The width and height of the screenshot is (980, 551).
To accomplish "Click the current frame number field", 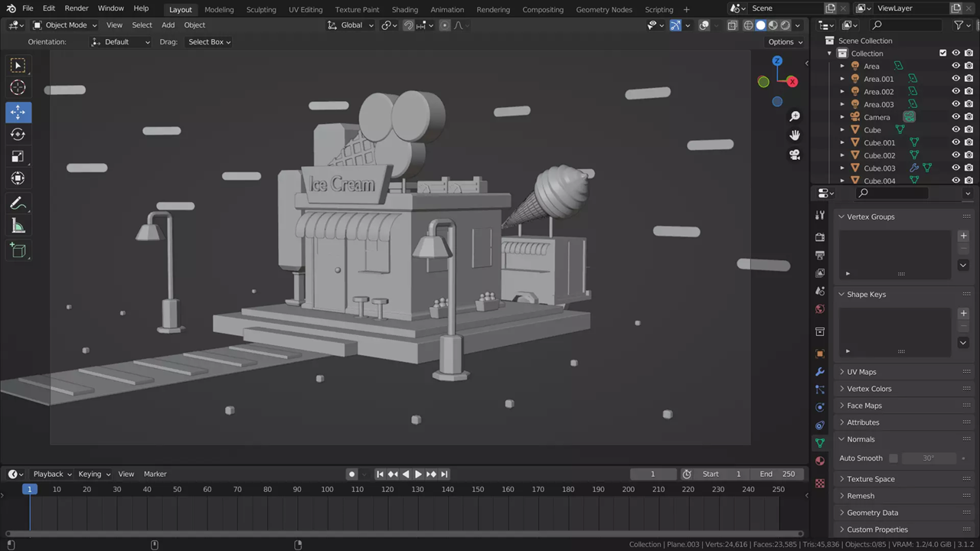I will coord(652,474).
